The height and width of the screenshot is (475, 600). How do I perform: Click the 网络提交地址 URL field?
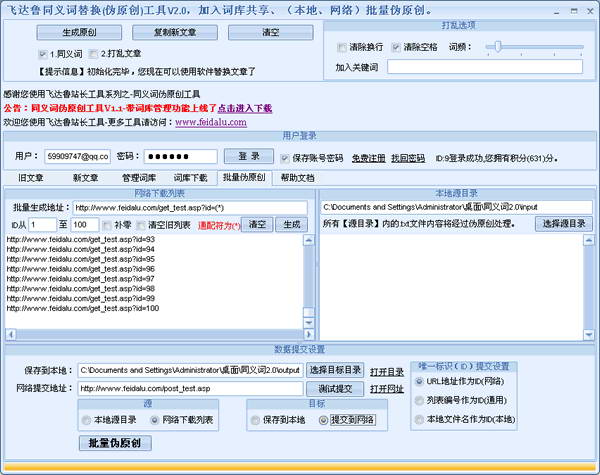[x=191, y=389]
